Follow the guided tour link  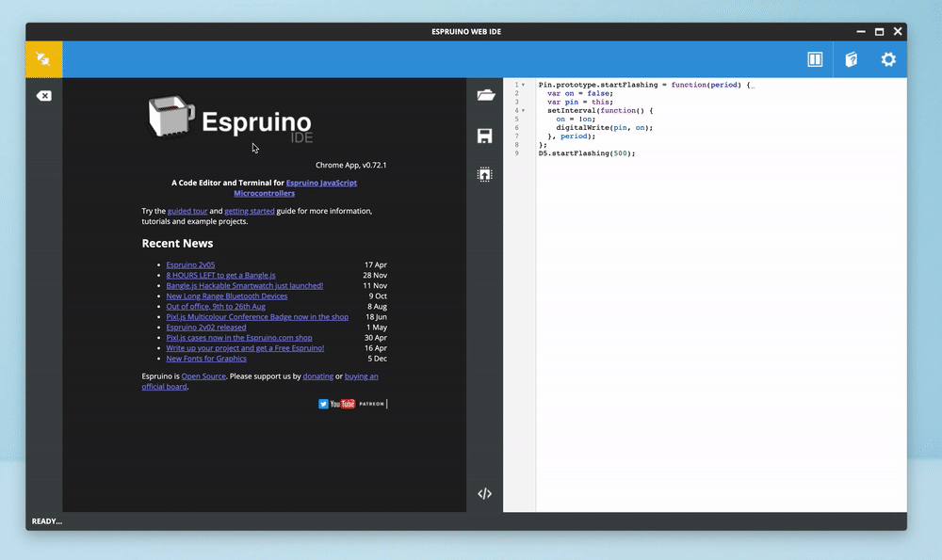click(187, 211)
